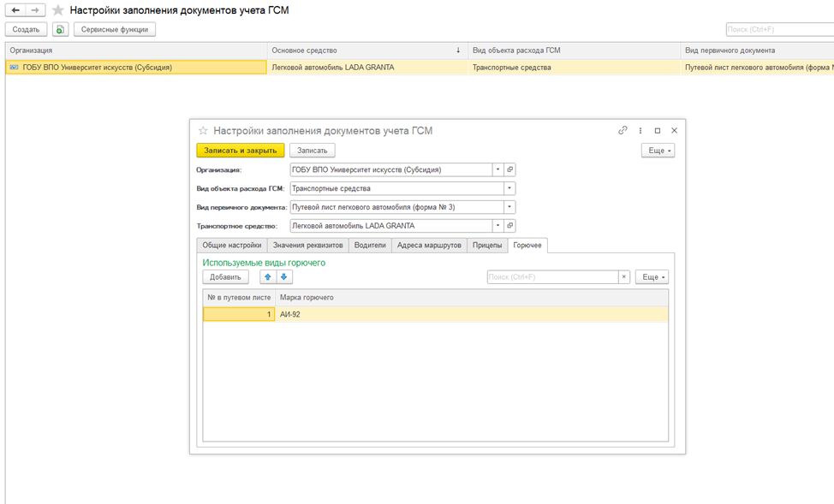This screenshot has height=504, width=834.
Task: Open the Транспортное средство linked record icon
Action: [509, 225]
